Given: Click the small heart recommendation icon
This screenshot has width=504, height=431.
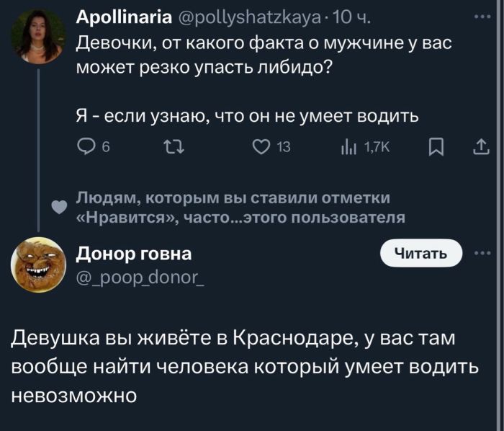Looking at the screenshot, I should 60,207.
